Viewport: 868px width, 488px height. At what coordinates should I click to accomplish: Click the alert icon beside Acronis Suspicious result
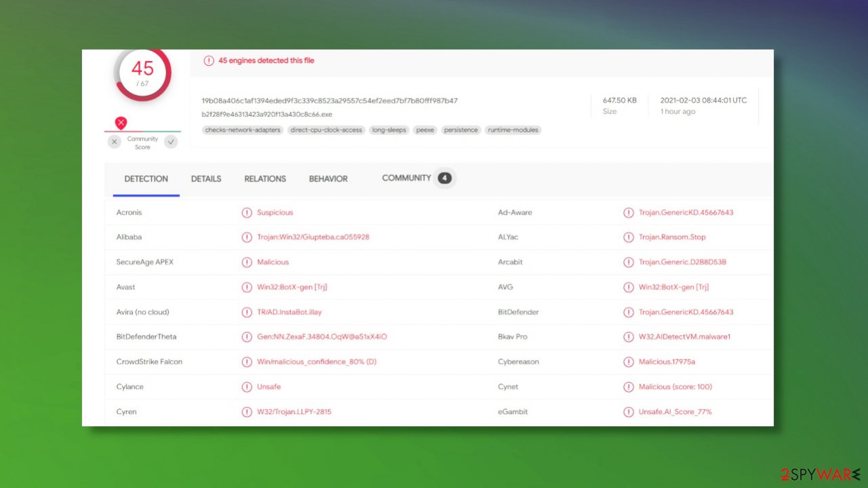(247, 212)
